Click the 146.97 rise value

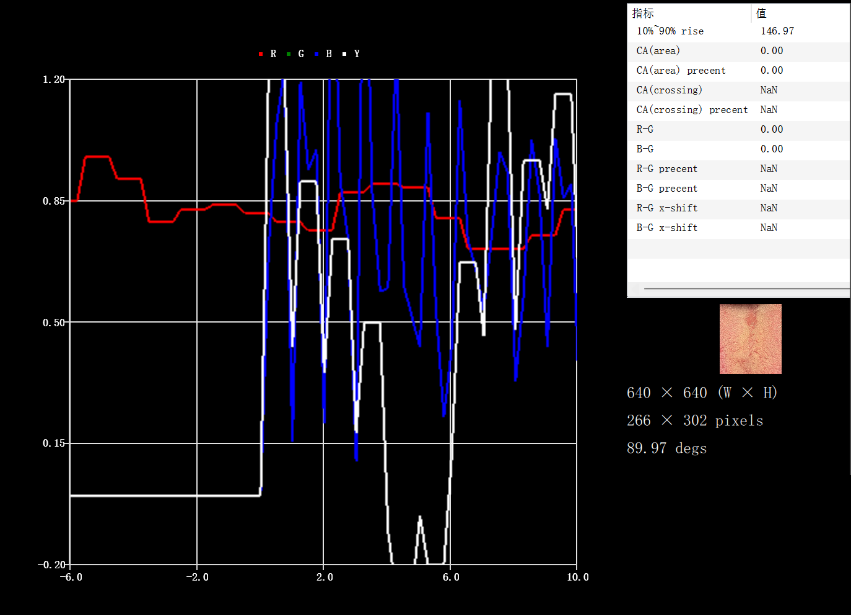777,31
